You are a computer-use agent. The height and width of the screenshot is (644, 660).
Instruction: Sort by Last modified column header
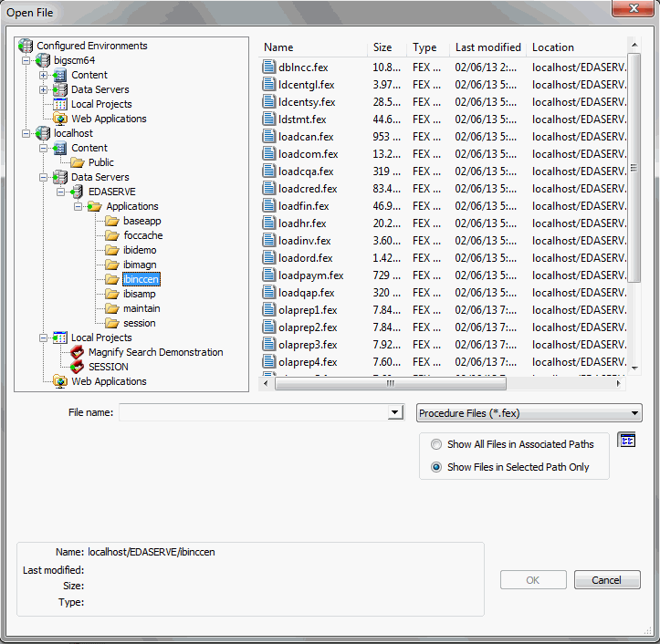click(x=488, y=47)
